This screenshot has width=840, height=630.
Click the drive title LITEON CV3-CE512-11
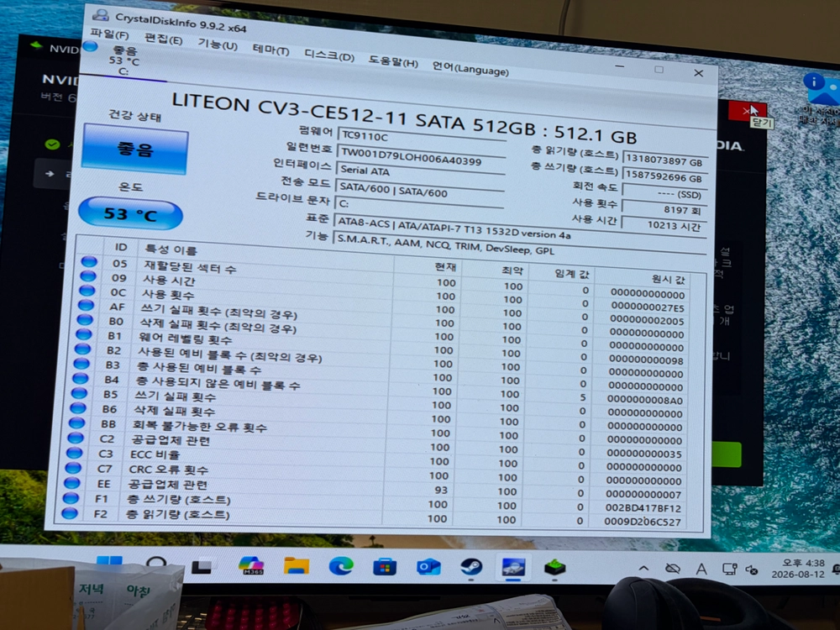(x=291, y=108)
